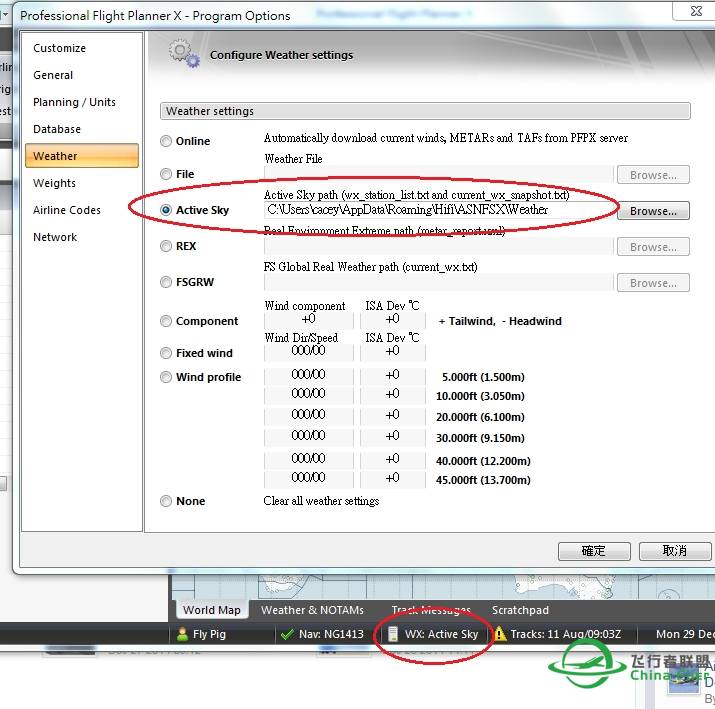Image resolution: width=715 pixels, height=709 pixels.
Task: Click the 45.000ft wind Dir/Speed field
Action: click(309, 478)
